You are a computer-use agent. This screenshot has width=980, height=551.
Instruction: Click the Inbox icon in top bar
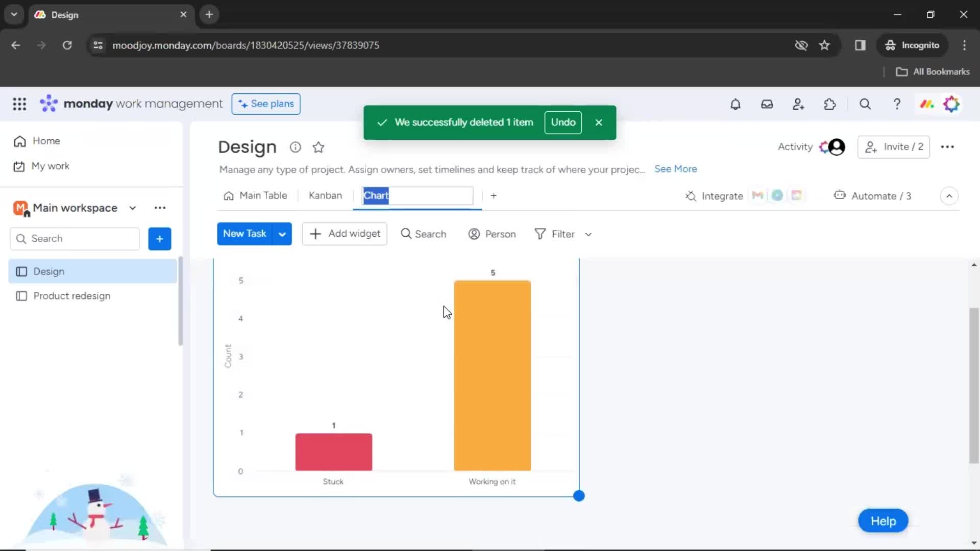click(x=766, y=104)
